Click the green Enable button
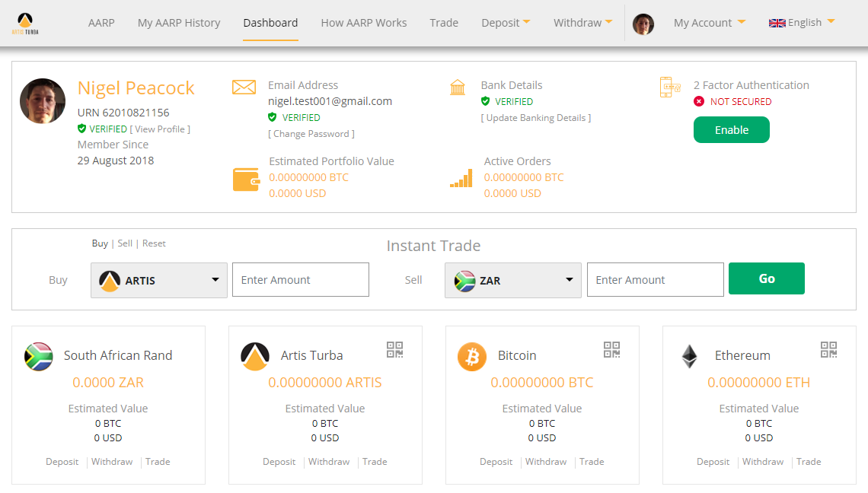Viewport: 868px width, 493px height. click(x=731, y=129)
